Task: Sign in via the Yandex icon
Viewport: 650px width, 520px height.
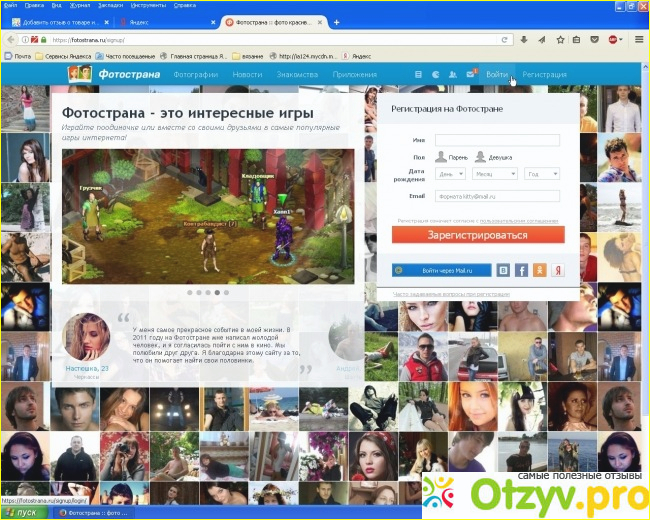Action: [558, 270]
